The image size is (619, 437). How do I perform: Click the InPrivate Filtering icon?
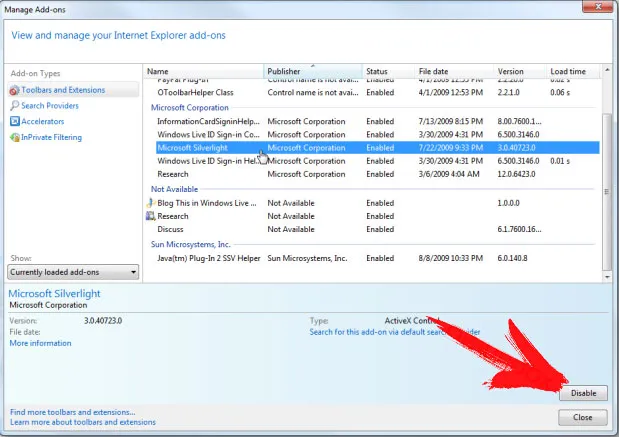point(15,137)
